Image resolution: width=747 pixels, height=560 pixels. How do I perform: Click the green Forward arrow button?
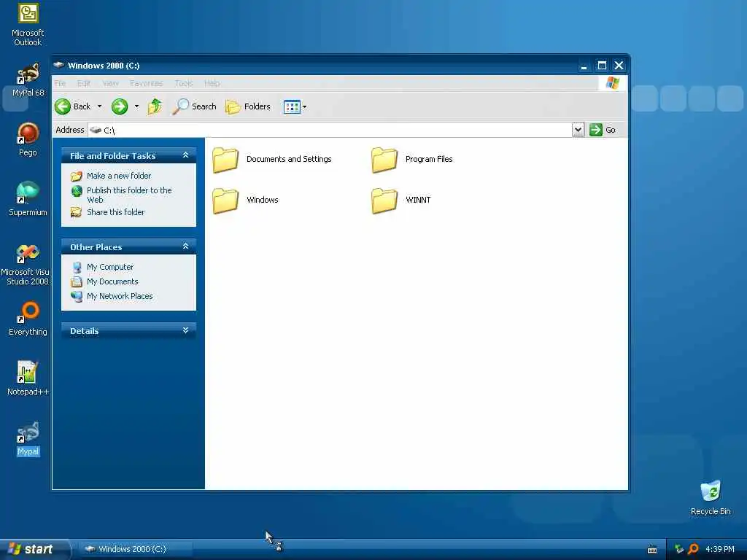coord(120,106)
